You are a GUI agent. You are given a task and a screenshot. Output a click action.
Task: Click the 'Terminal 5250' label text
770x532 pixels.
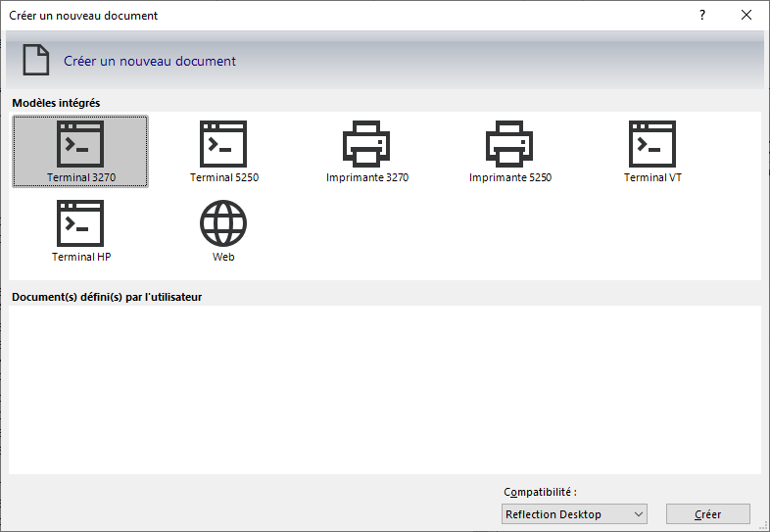224,177
